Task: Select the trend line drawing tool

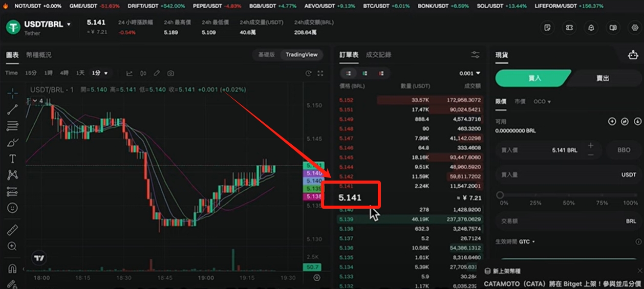Action: click(13, 109)
